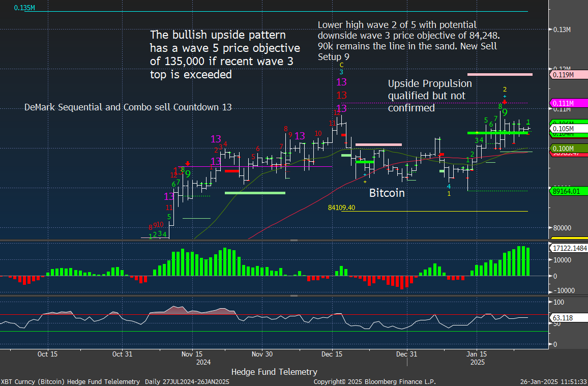Select the 'Lower high wave 2 of 5' note
This screenshot has height=386, width=588.
tap(408, 41)
